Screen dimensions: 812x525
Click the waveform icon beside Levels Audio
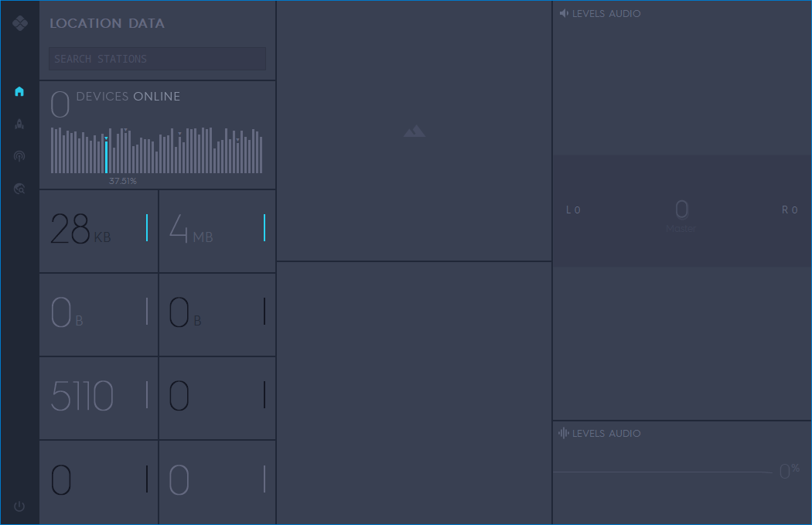[564, 433]
